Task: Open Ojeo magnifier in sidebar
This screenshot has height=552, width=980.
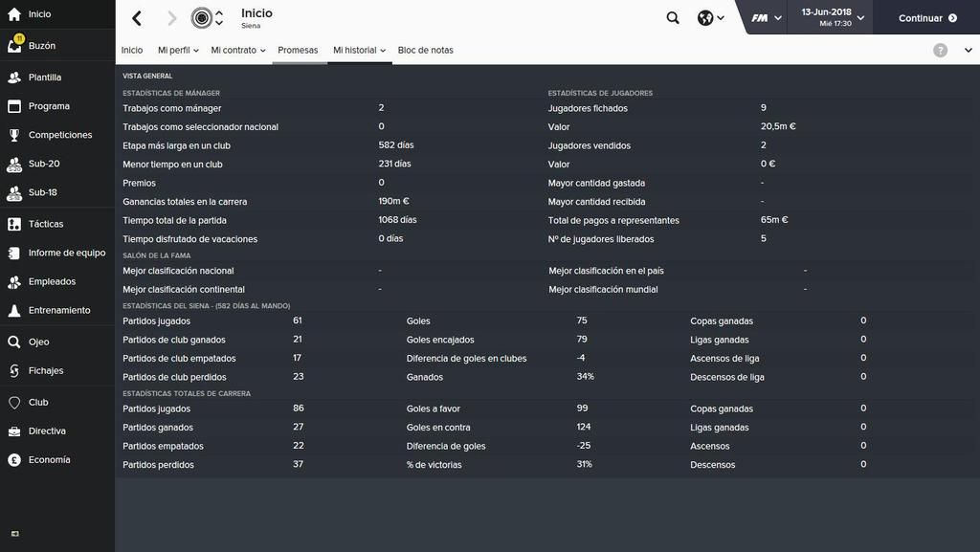Action: 14,342
